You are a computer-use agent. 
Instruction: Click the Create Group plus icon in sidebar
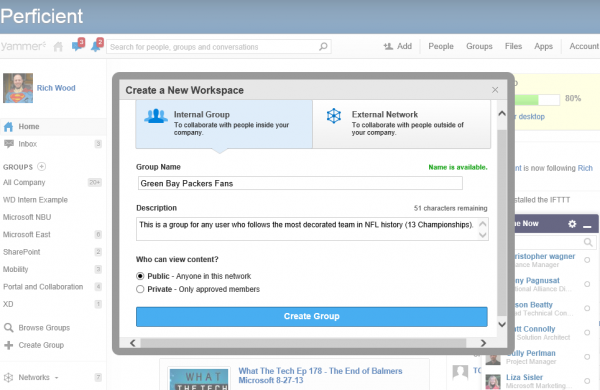8,345
